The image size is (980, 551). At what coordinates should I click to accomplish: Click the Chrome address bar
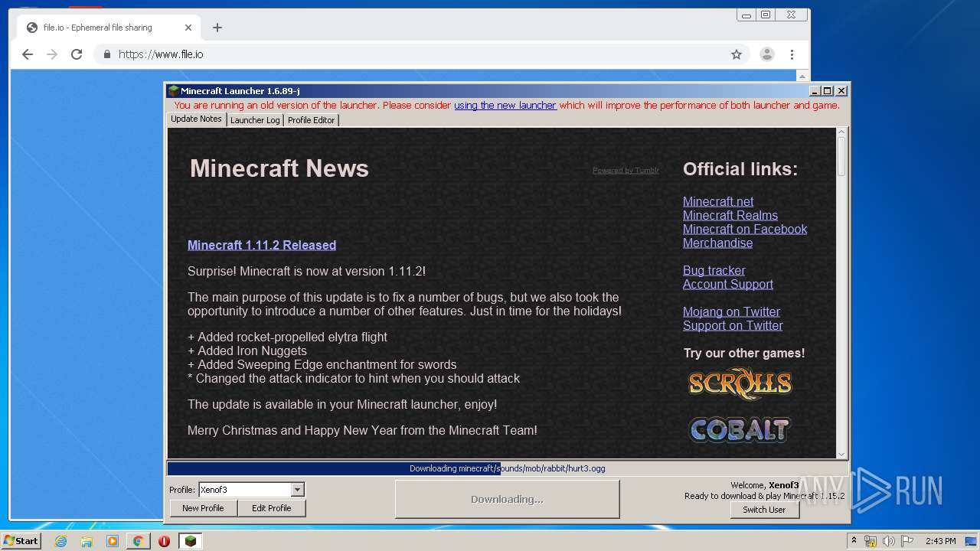click(x=423, y=54)
